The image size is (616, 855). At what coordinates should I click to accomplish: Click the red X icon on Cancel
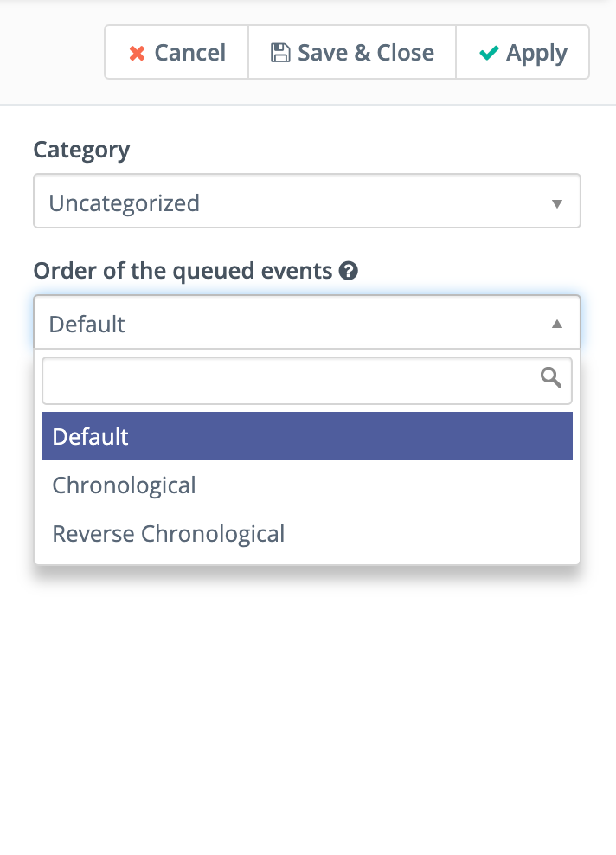point(137,54)
